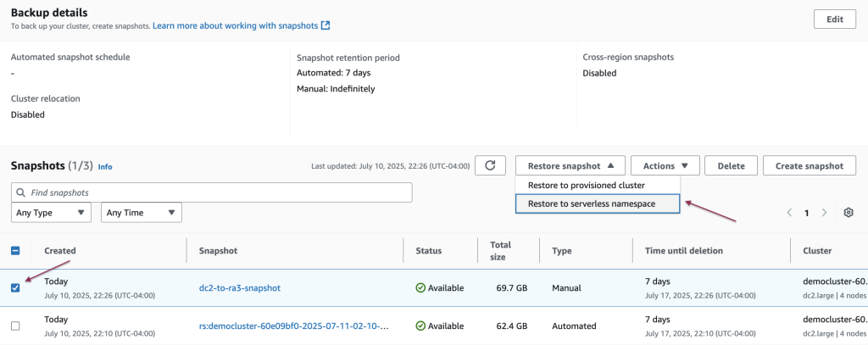Click the Available status icon for dc2-to-ra3-snapshot

pyautogui.click(x=420, y=288)
